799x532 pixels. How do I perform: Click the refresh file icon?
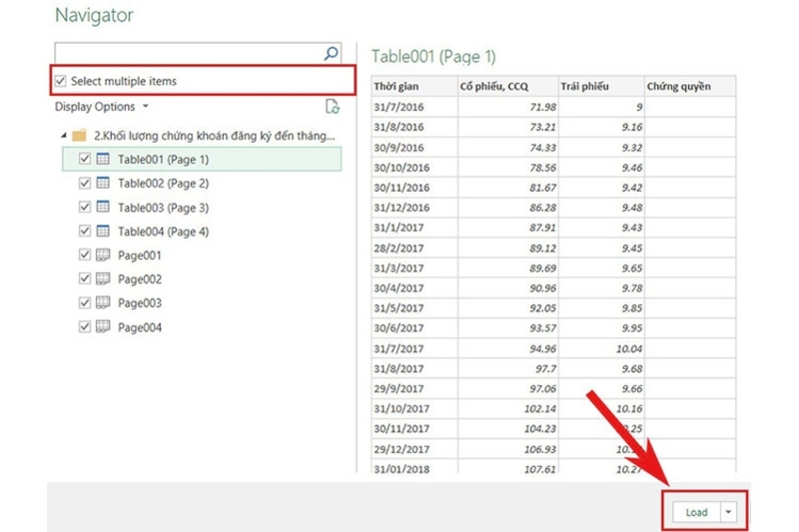coord(333,107)
